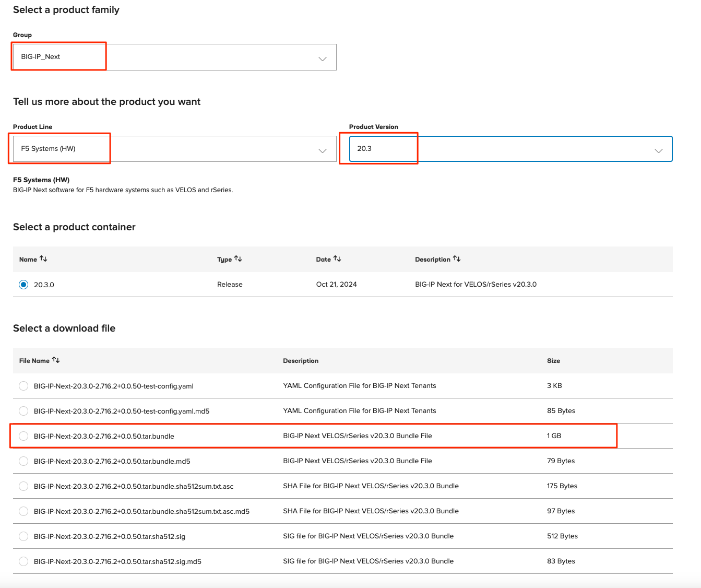Screen dimensions: 701x588
Task: Click the 0.0.50.tar.bundle file name
Action: tap(104, 437)
